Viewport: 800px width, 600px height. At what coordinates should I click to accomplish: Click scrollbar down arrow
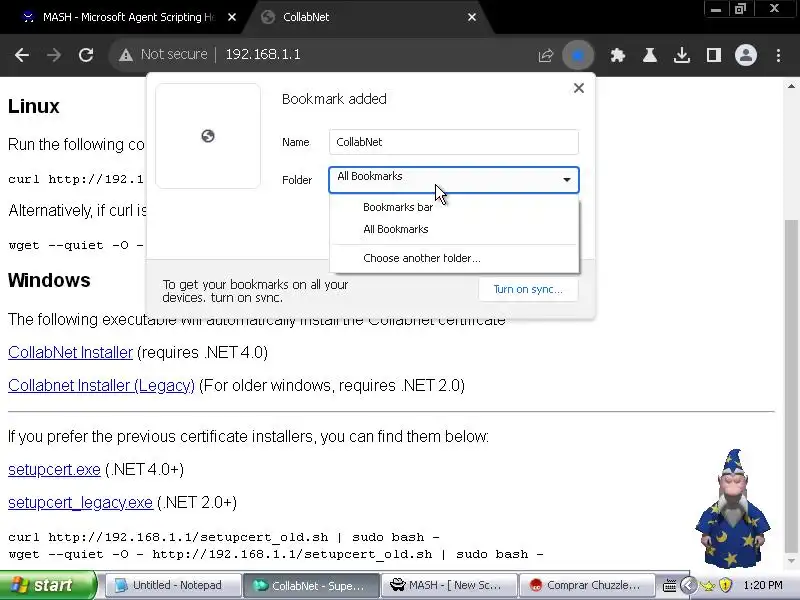point(791,561)
